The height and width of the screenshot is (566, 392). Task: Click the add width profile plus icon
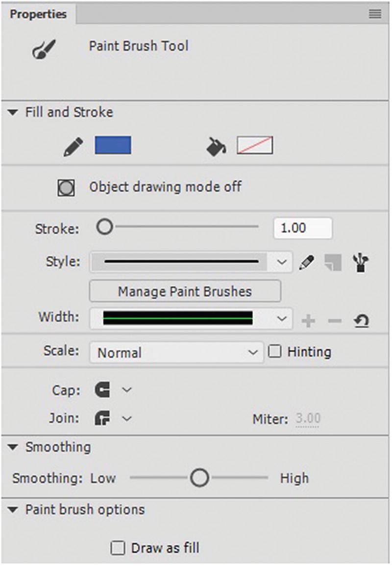click(308, 321)
